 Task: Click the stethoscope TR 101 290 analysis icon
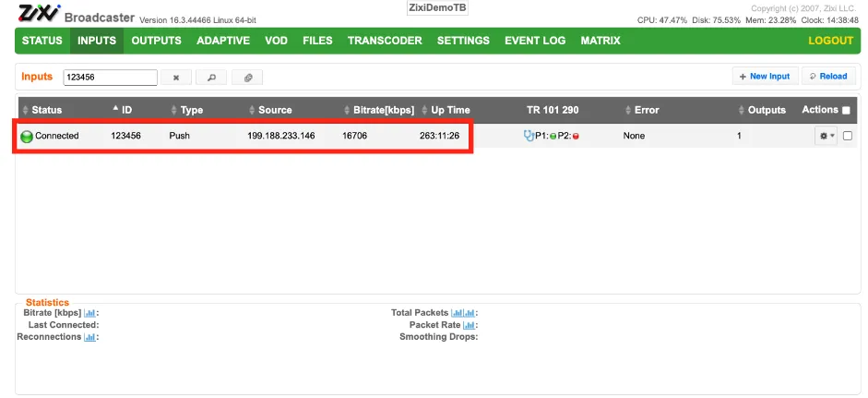[529, 136]
